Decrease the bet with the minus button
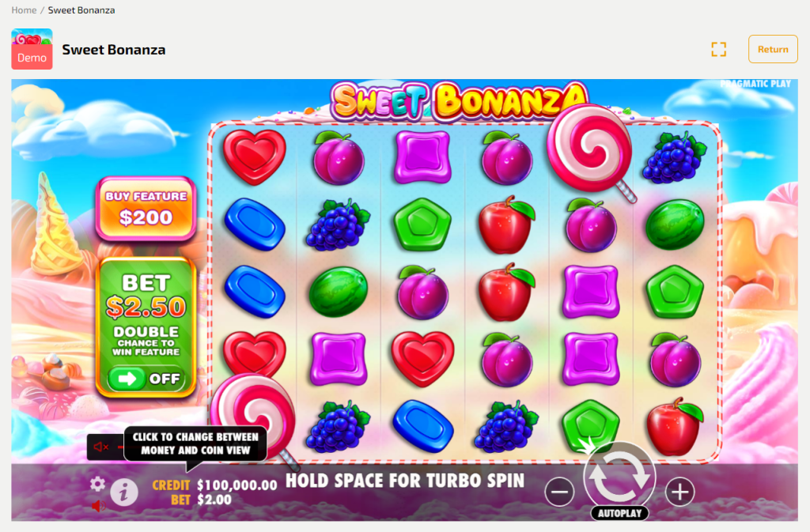The image size is (810, 532). click(559, 492)
